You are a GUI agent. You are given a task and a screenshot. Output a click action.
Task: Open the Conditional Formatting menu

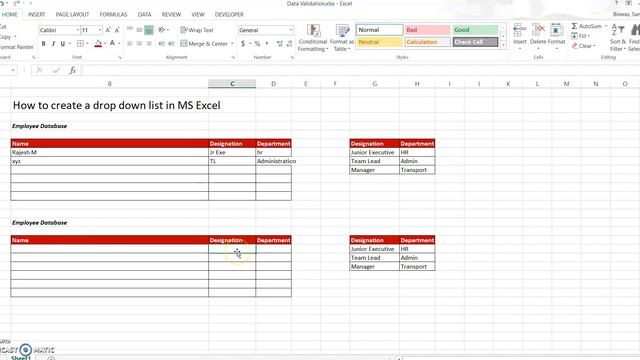(x=313, y=38)
